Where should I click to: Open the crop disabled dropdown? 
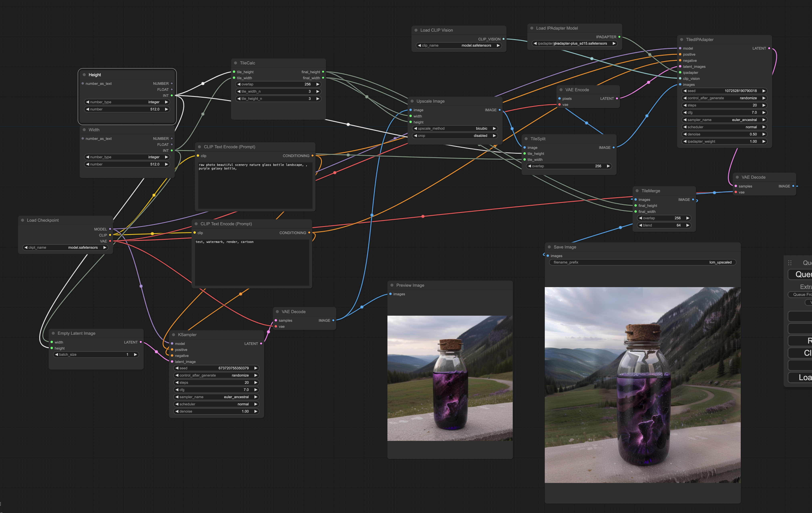point(455,136)
